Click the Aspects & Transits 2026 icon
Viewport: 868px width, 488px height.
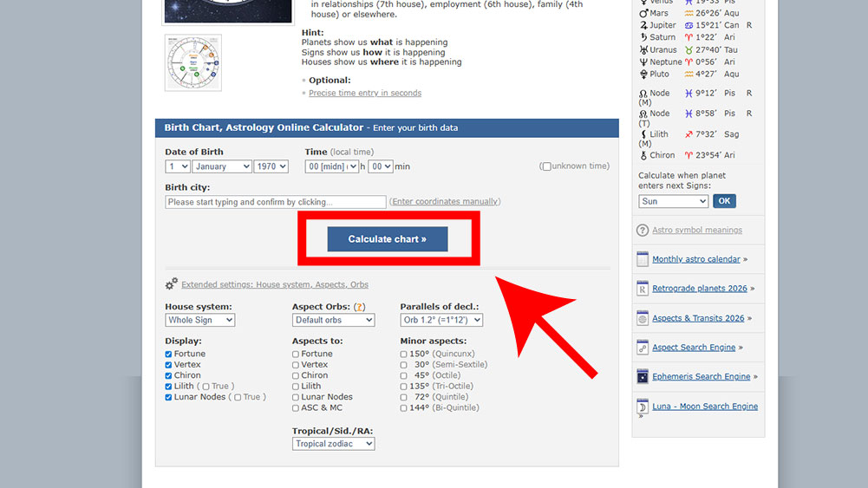pos(643,318)
